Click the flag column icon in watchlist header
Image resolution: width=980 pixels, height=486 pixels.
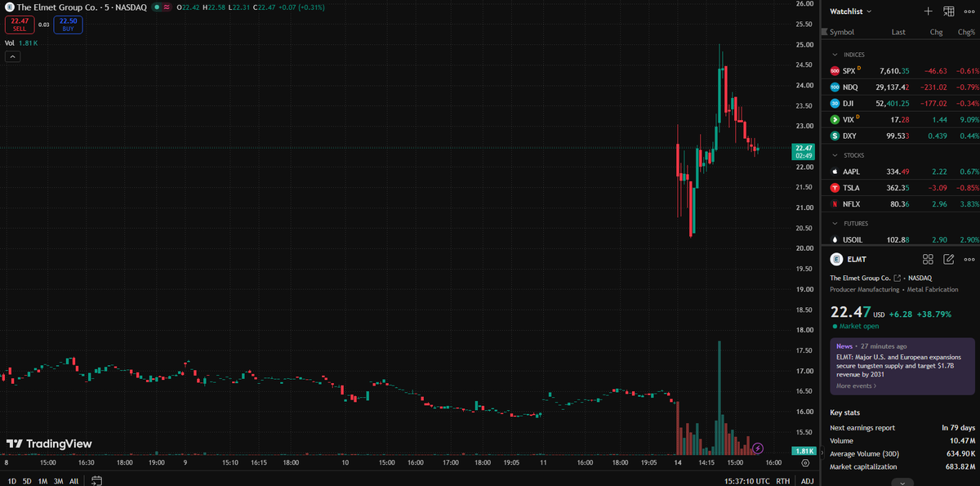[x=825, y=32]
